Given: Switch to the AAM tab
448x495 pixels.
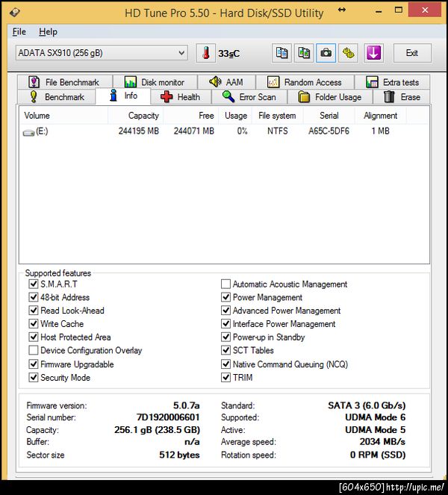Looking at the screenshot, I should click(227, 82).
